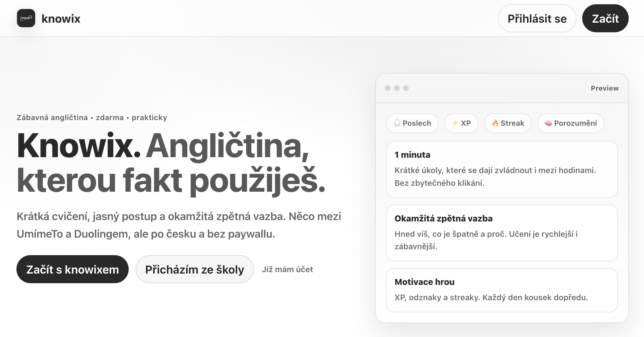The image size is (644, 337).
Task: Open the Motivace hrou card
Action: coord(502,290)
